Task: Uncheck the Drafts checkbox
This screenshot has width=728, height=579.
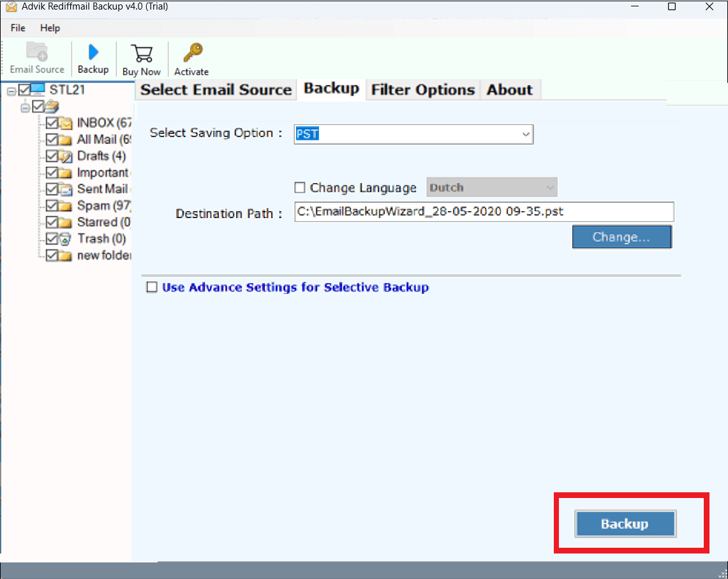Action: pyautogui.click(x=52, y=156)
